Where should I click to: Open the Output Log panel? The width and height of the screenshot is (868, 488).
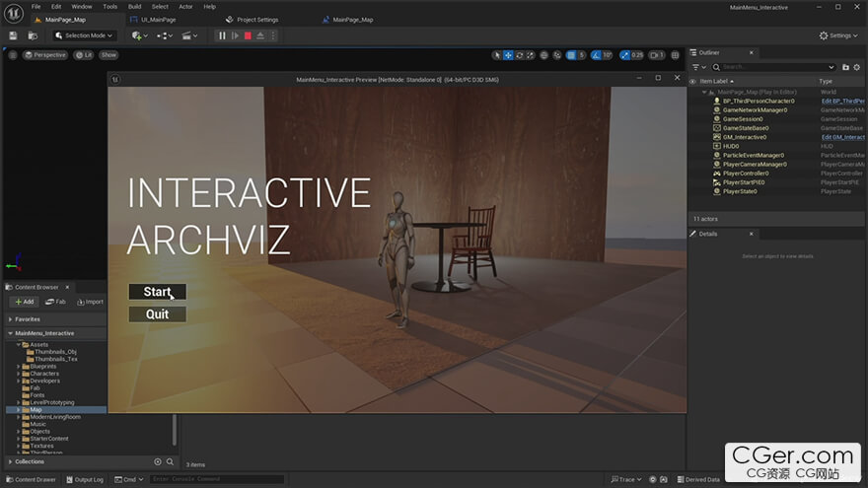click(x=85, y=480)
